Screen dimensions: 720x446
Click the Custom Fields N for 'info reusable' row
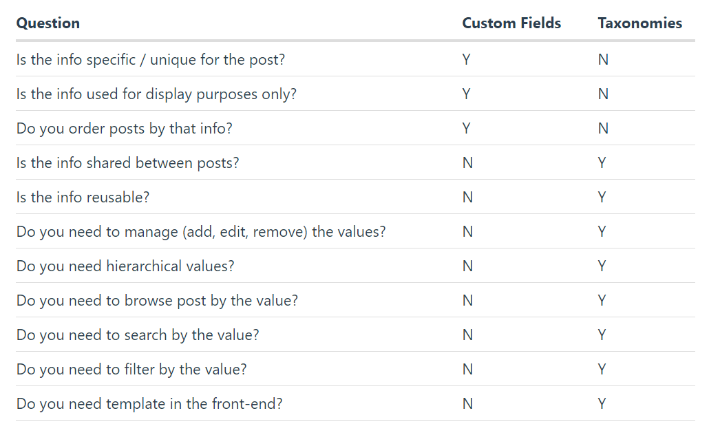[x=467, y=198]
